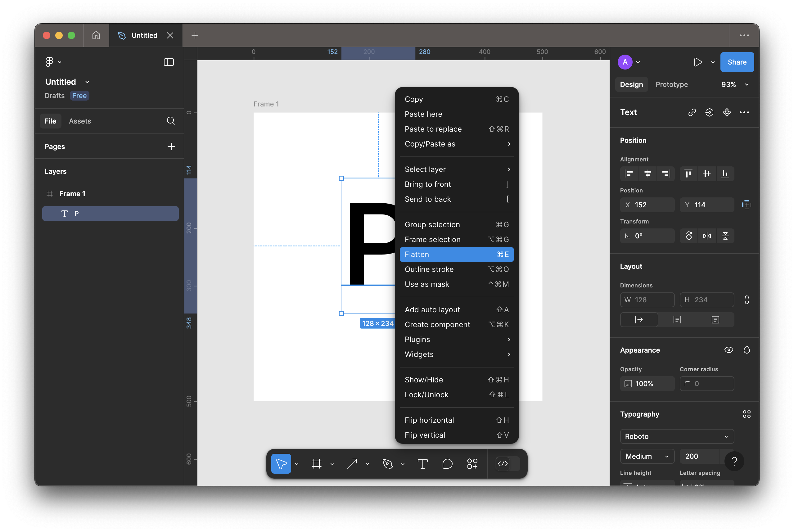
Task: Click the rotate 90 degrees icon
Action: point(688,236)
